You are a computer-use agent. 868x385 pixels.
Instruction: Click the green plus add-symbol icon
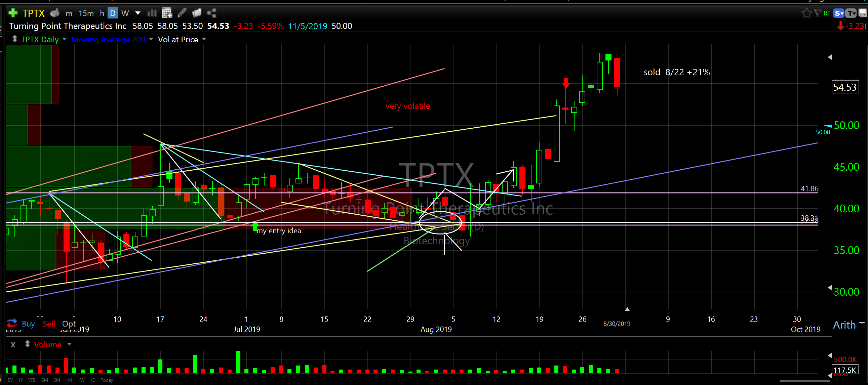click(x=13, y=13)
